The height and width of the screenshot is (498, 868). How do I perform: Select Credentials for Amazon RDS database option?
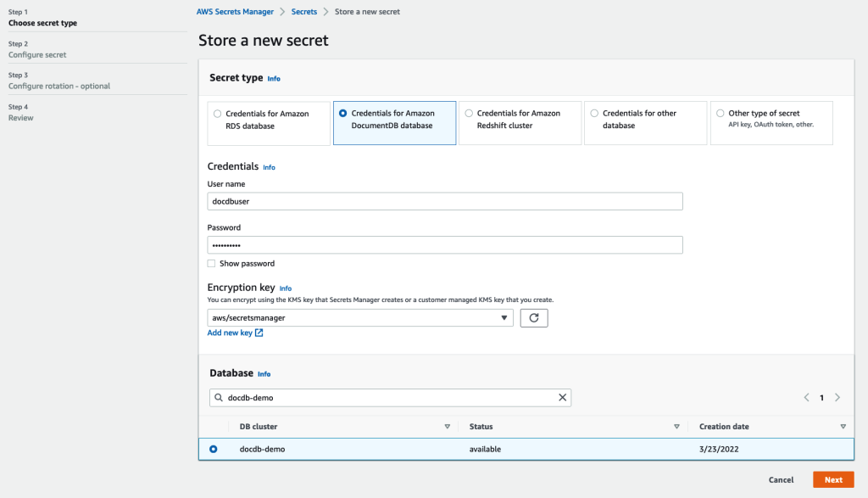point(218,114)
